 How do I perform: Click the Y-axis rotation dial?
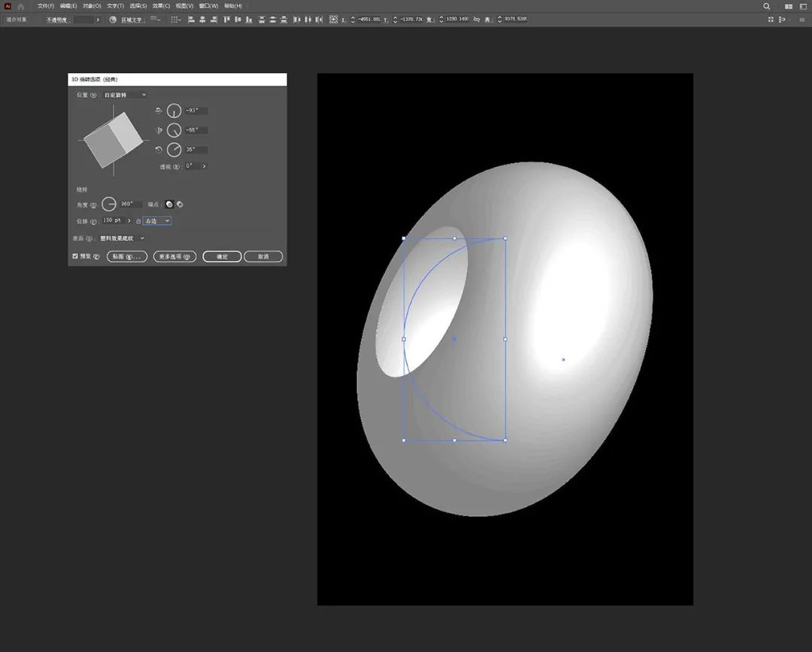click(174, 130)
